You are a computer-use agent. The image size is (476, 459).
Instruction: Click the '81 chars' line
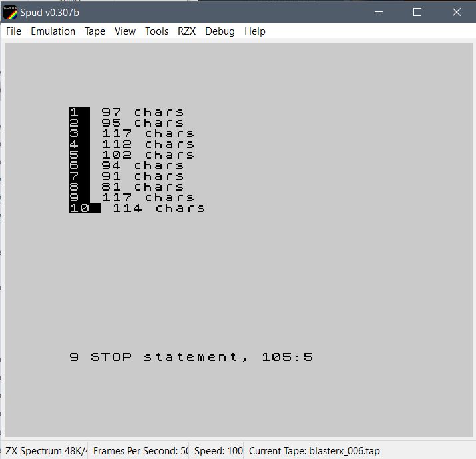[142, 187]
